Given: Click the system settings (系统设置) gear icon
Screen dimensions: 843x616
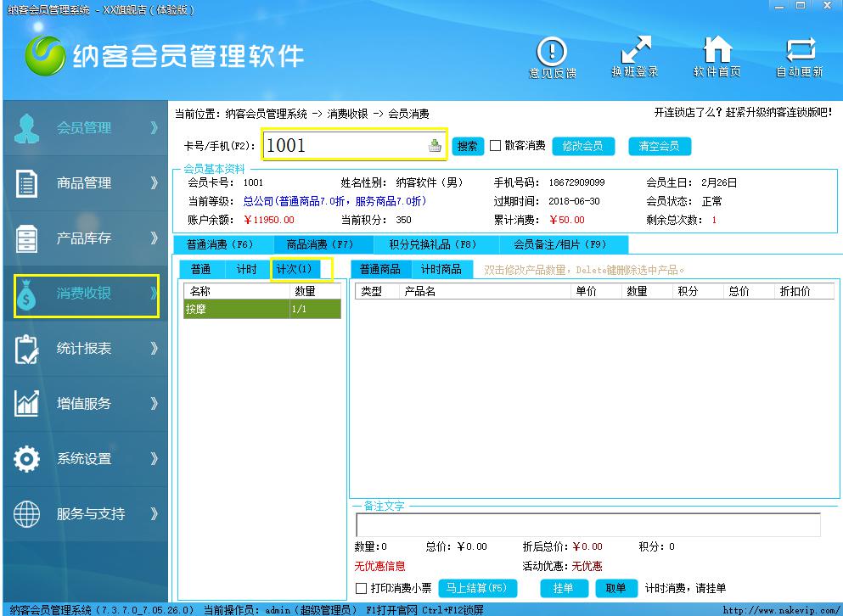Looking at the screenshot, I should coord(27,459).
